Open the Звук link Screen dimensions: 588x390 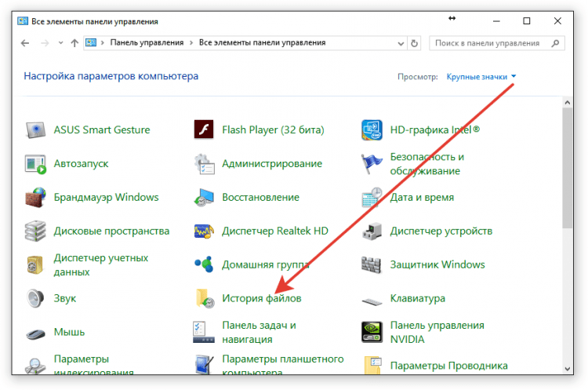click(x=65, y=299)
